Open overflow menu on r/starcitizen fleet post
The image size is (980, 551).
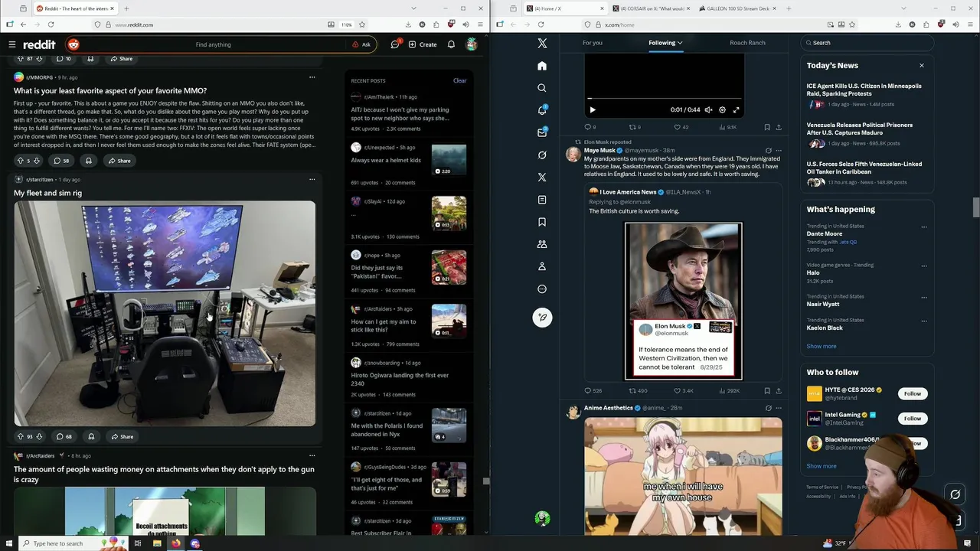(x=312, y=179)
